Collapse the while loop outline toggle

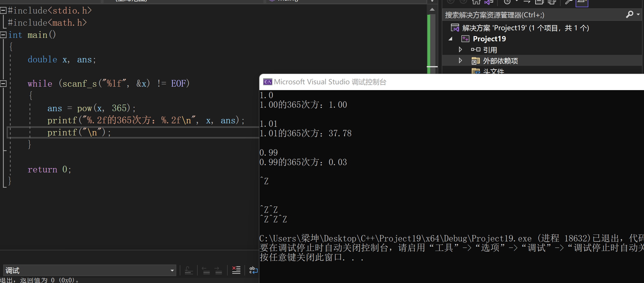pos(3,84)
